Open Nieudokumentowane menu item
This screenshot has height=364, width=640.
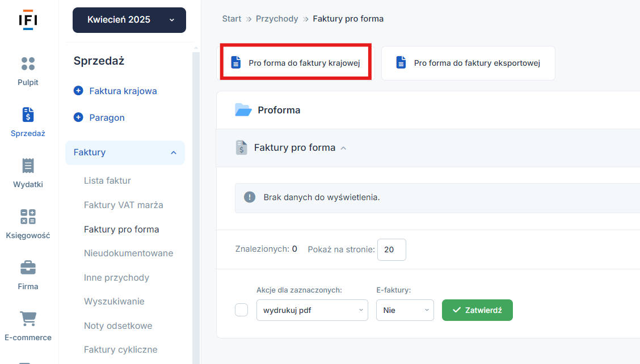tap(129, 253)
